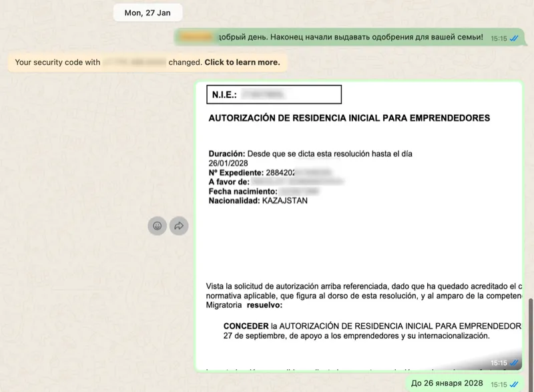Viewport: 534px width, 392px height.
Task: Click the 'Nacionalidad: KAZAJSTAN' line
Action: point(258,200)
